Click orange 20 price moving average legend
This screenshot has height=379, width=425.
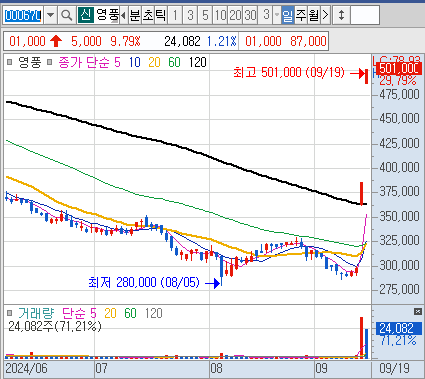(154, 62)
